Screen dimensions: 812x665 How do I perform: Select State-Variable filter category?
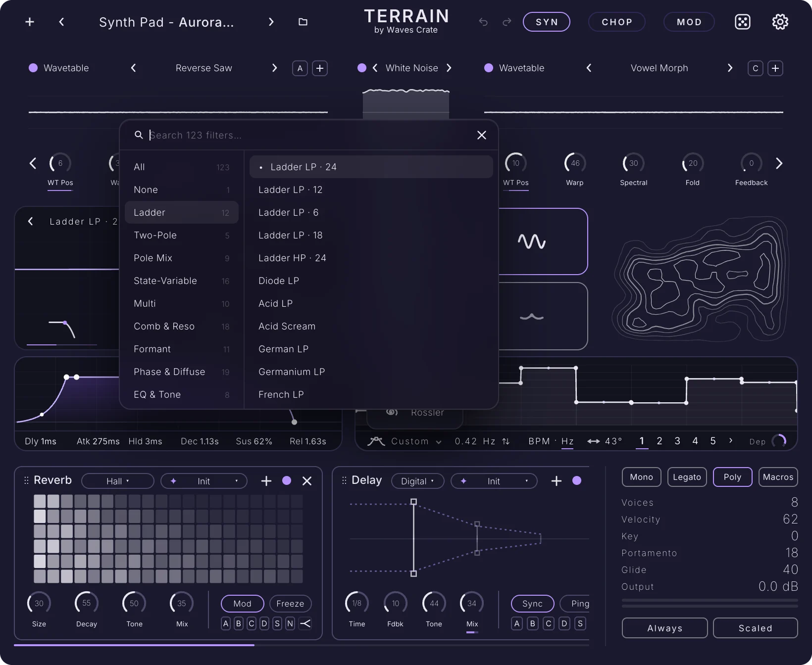coord(182,281)
